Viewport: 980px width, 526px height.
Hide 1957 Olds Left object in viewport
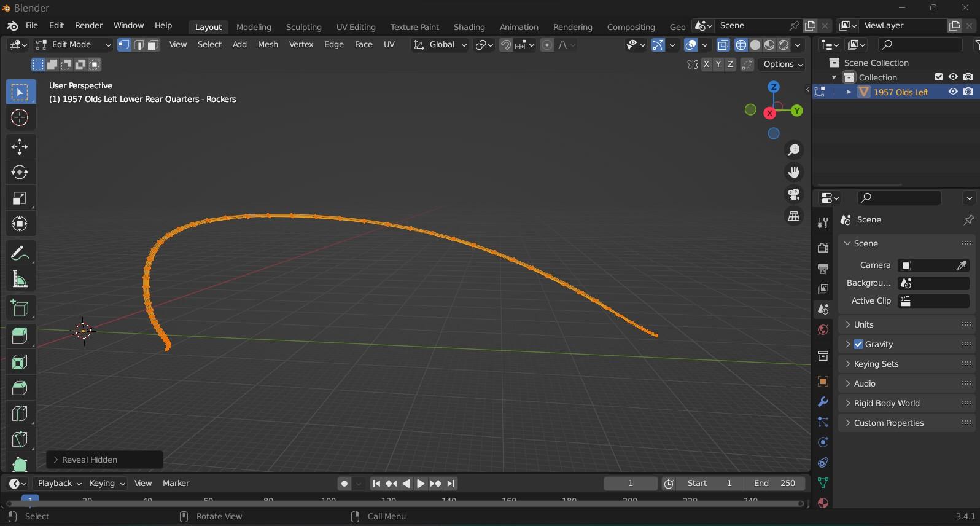pos(953,92)
